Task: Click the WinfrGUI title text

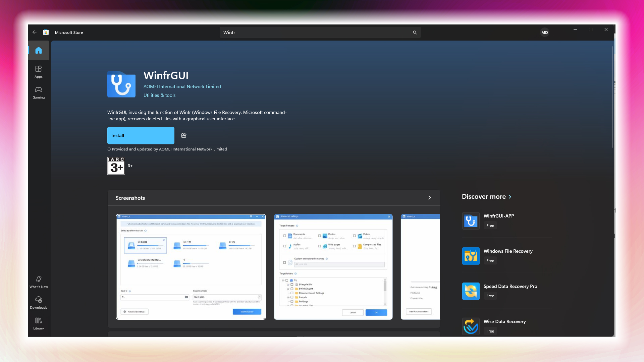Action: click(x=166, y=75)
